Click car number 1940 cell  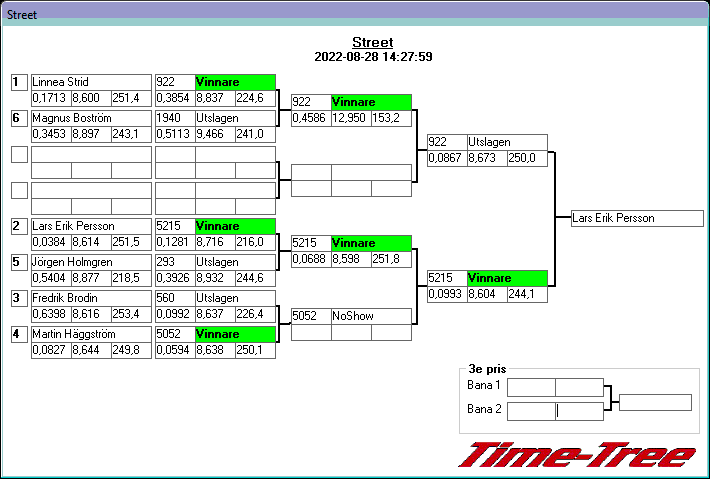(175, 119)
